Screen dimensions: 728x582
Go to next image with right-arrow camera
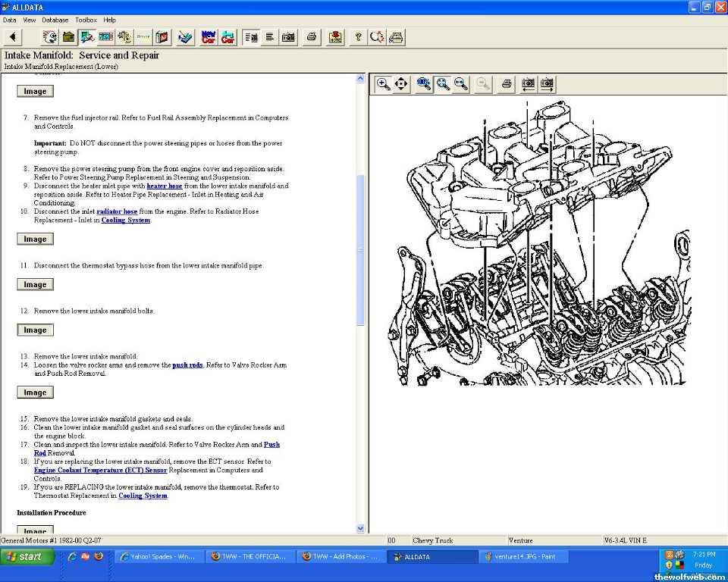(547, 84)
